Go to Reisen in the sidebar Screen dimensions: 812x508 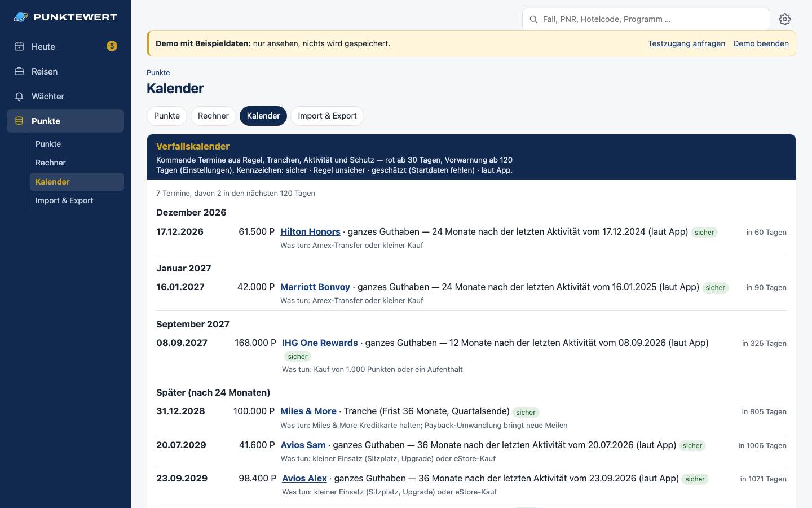(x=65, y=71)
